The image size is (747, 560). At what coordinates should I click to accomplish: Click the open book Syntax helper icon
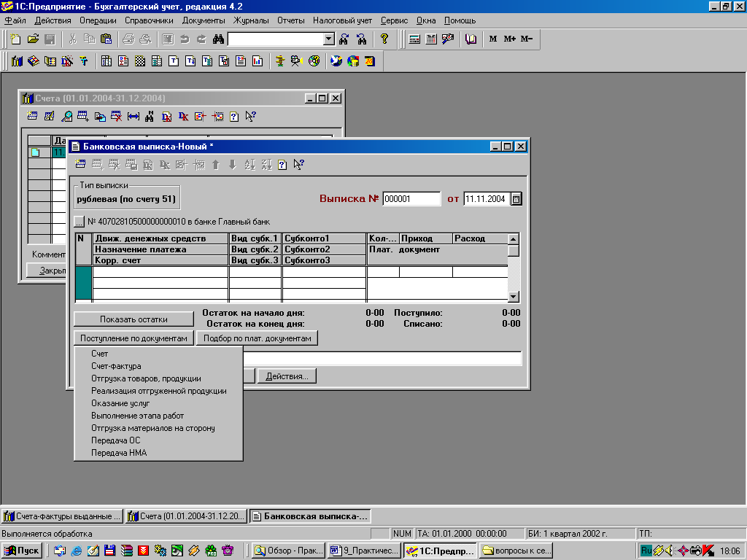coord(471,39)
